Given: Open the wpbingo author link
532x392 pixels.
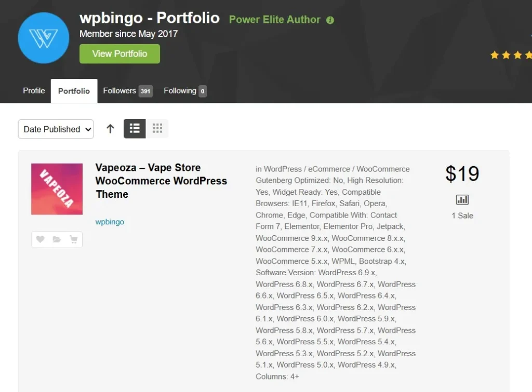Looking at the screenshot, I should click(x=110, y=222).
